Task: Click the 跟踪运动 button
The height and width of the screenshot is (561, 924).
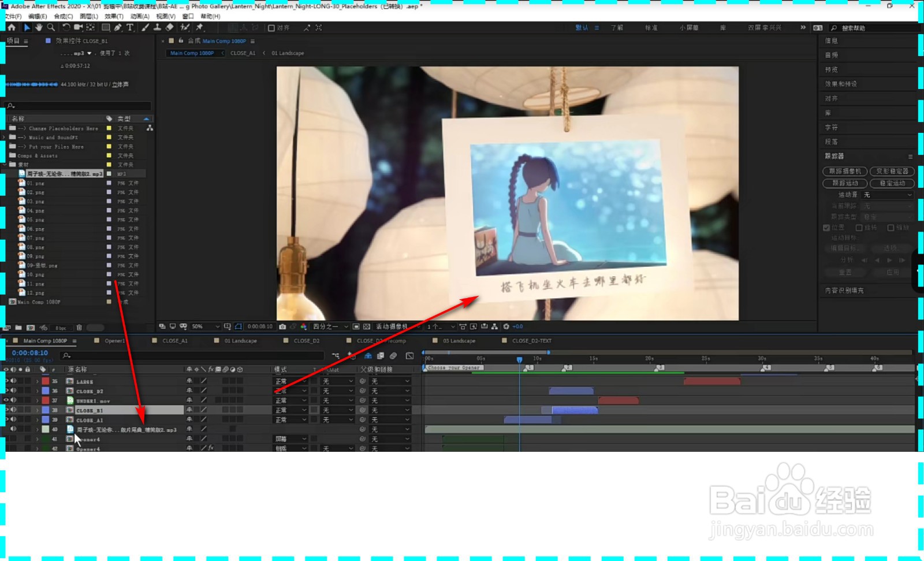Action: [x=845, y=183]
